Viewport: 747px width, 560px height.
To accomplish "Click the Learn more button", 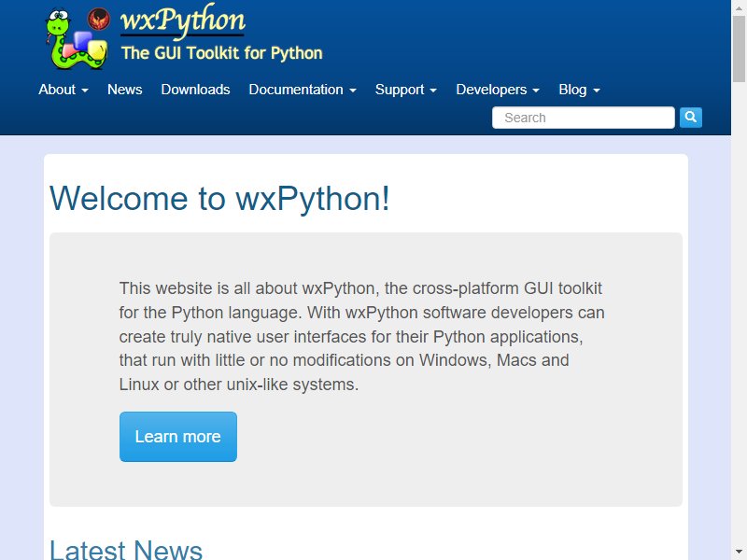I will coord(178,437).
